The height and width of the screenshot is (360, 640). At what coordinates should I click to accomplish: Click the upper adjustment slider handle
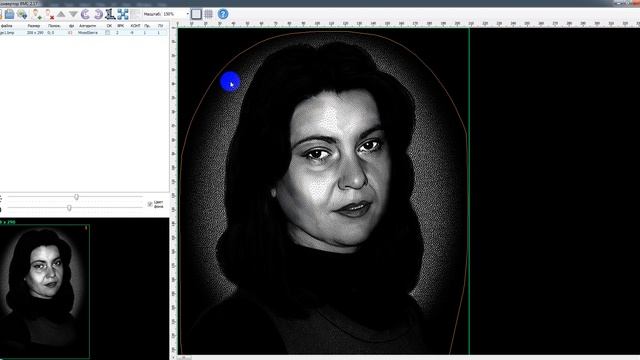76,197
